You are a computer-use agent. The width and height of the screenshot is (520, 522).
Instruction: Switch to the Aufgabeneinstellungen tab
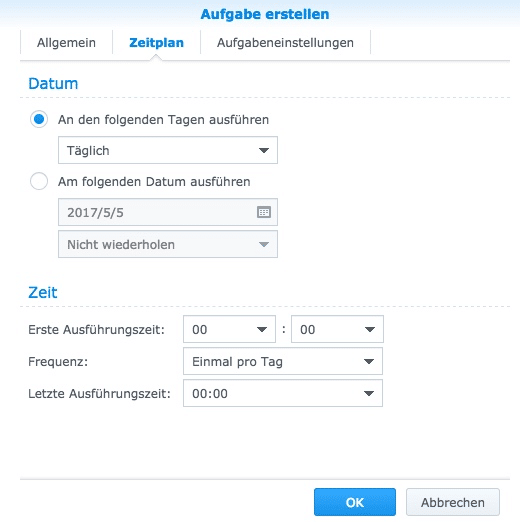(x=285, y=43)
